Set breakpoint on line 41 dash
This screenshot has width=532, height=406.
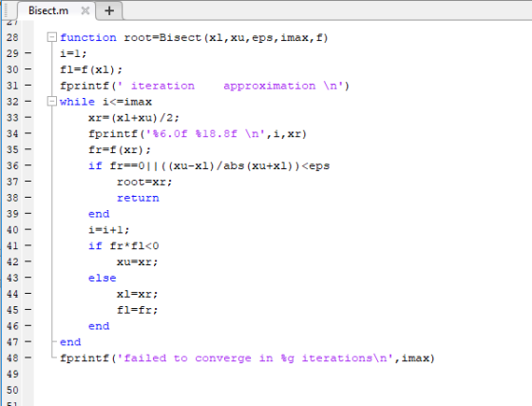[x=28, y=245]
